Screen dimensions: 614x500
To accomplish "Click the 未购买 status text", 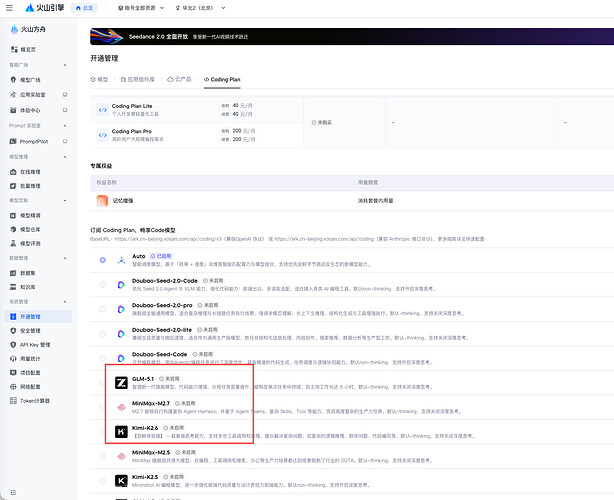I will tap(321, 123).
